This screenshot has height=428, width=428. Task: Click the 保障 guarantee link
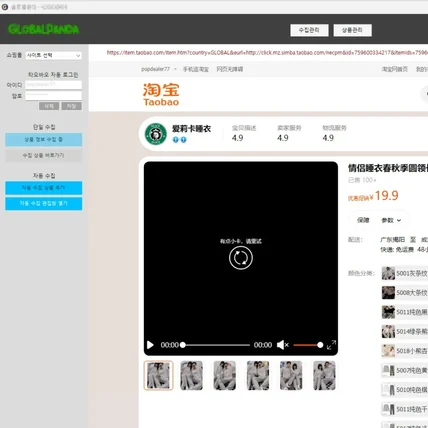pyautogui.click(x=363, y=220)
